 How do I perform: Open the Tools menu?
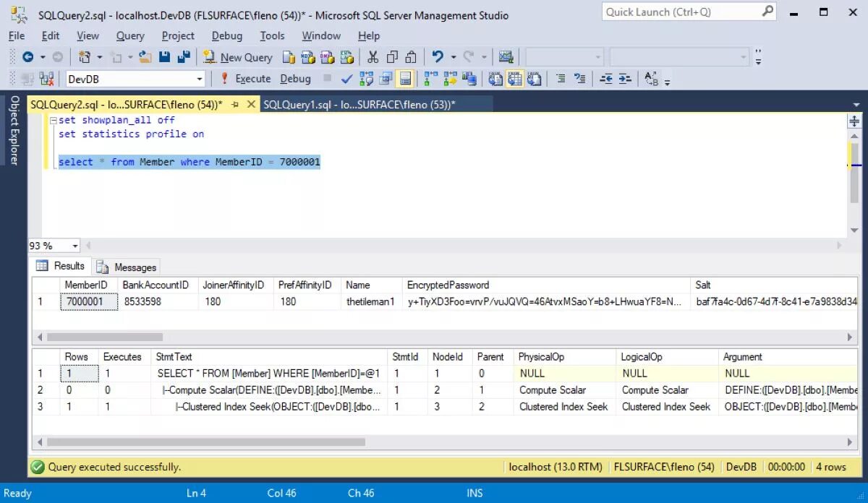coord(273,35)
